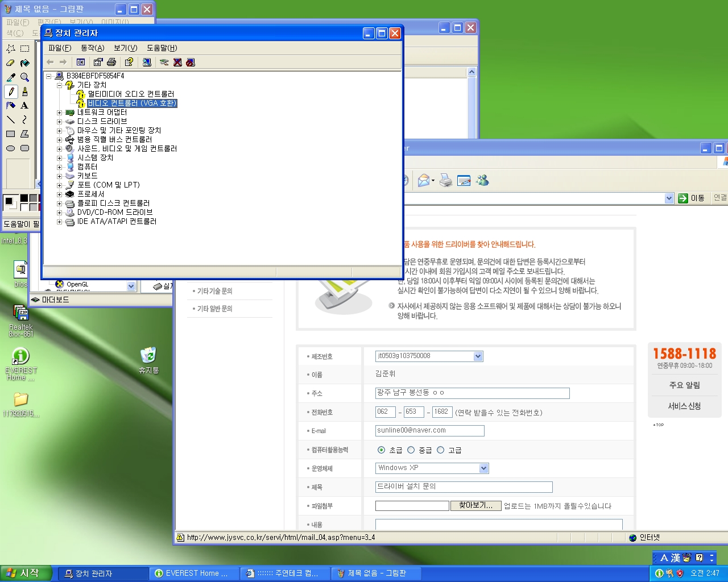
Task: Open the 보기(V) menu in Device Manager
Action: click(125, 48)
